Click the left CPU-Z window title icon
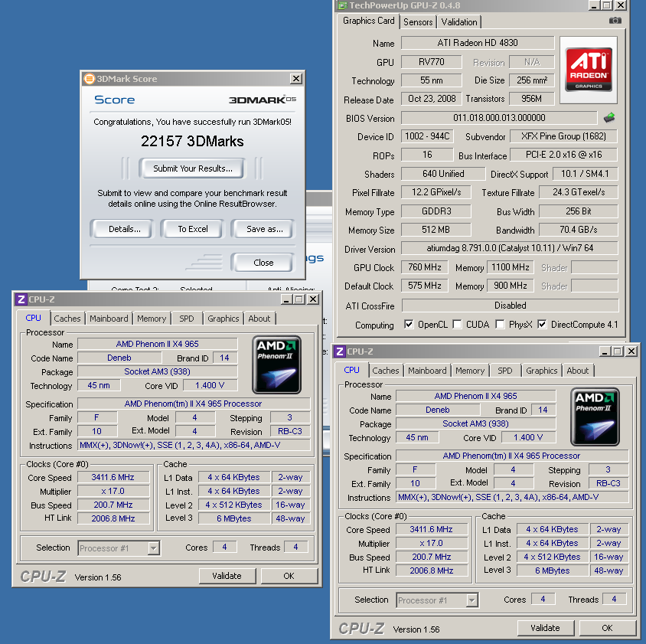 (x=21, y=299)
